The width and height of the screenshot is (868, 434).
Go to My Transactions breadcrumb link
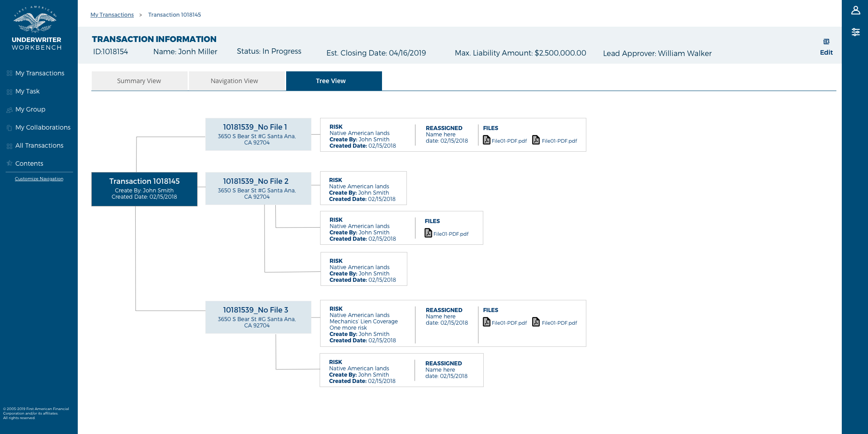[112, 15]
